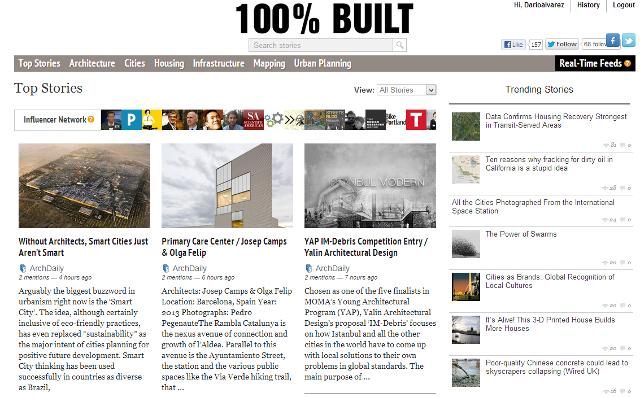Open the View All Stories dropdown

pyautogui.click(x=407, y=90)
